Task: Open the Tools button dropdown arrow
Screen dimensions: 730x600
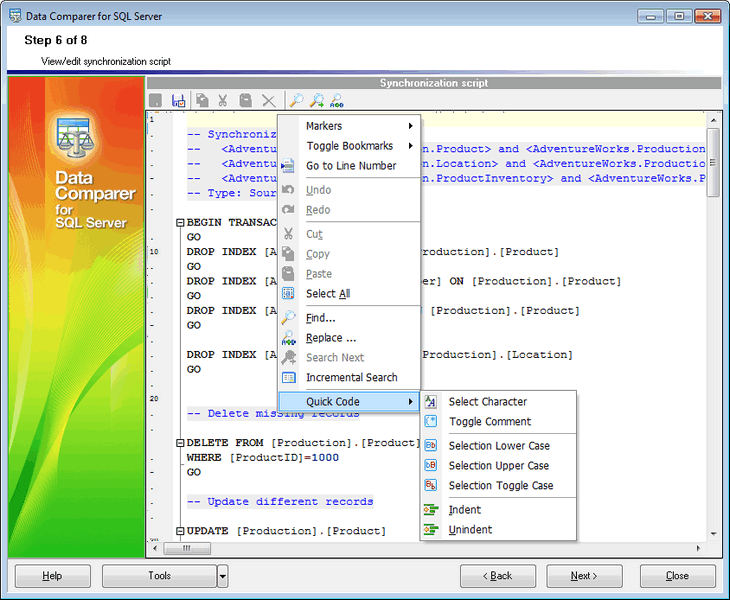Action: pyautogui.click(x=223, y=576)
